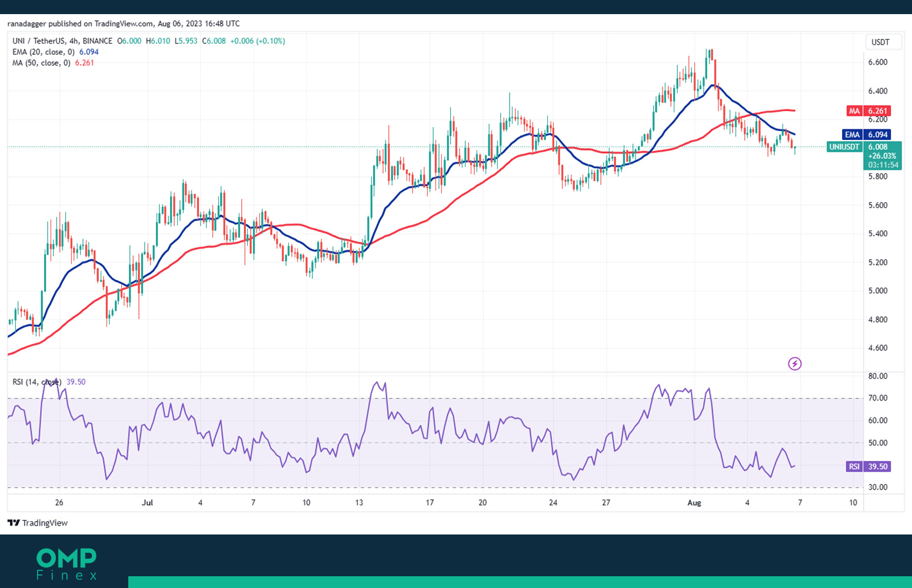Click the 20 date on time axis
The height and width of the screenshot is (588, 912).
(x=482, y=503)
